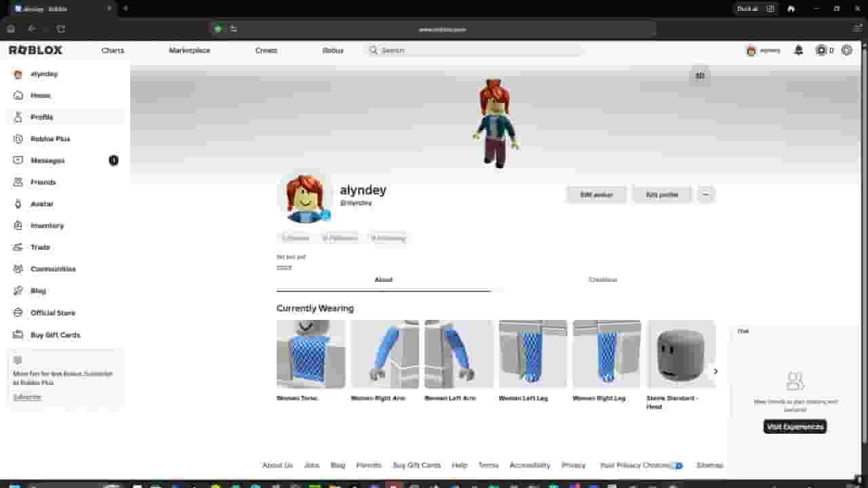Click the site security shield icon in address bar

coord(218,29)
